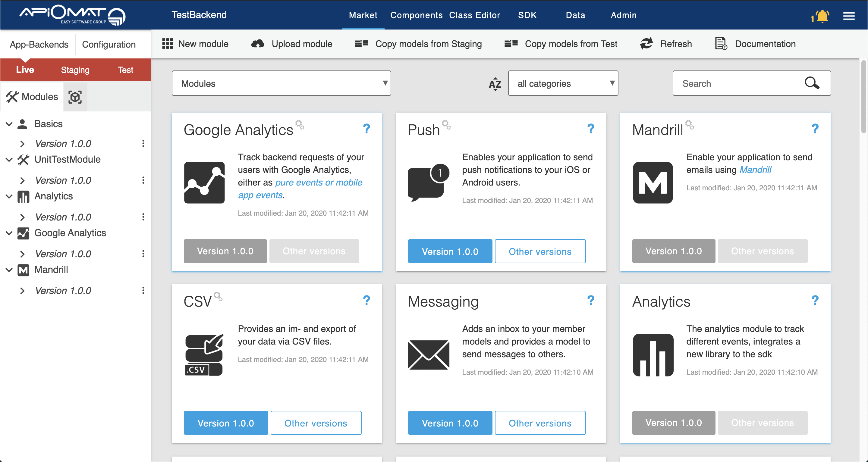
Task: Open the Class Editor tab
Action: 474,15
